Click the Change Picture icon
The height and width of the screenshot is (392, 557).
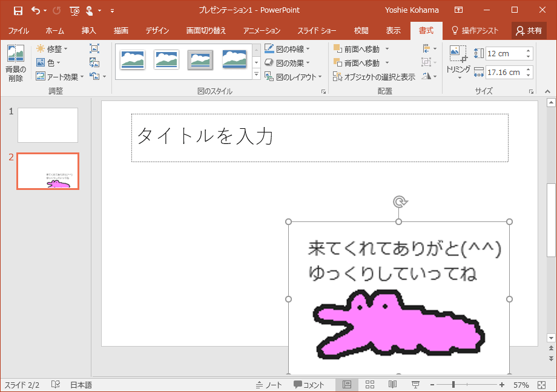(x=94, y=63)
